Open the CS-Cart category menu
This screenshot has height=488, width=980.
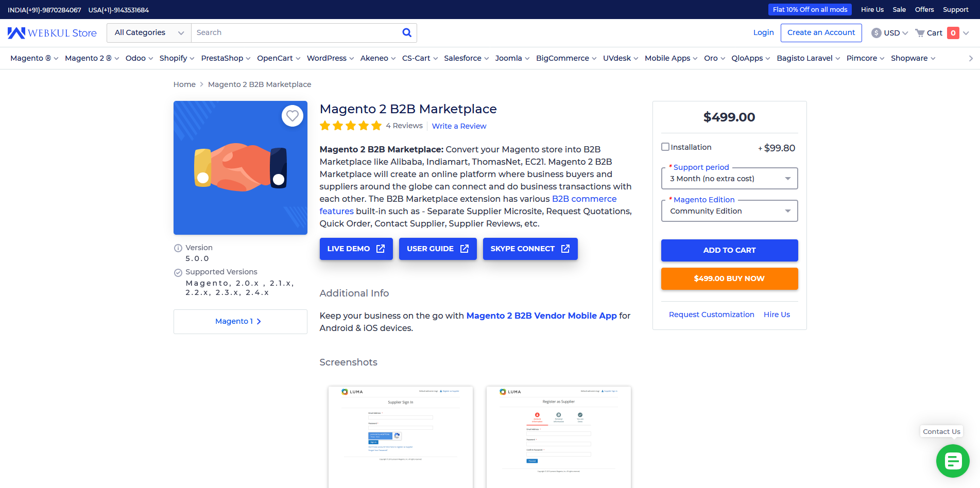[420, 58]
